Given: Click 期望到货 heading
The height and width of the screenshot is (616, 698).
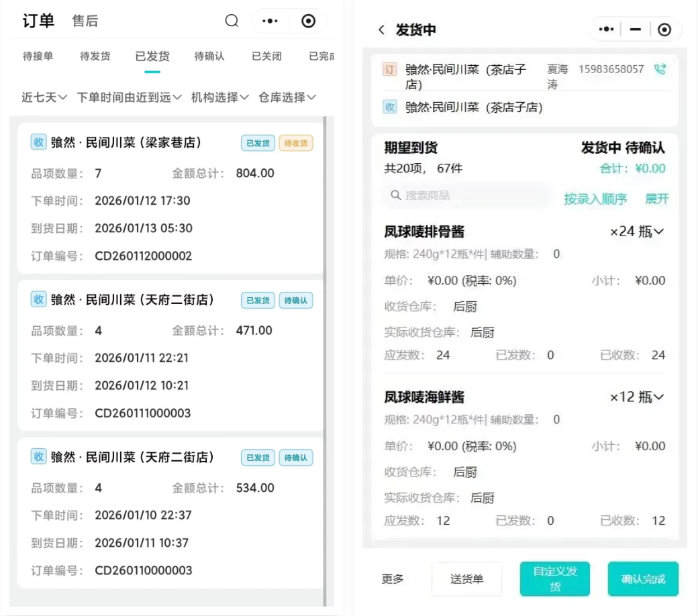Looking at the screenshot, I should click(x=411, y=148).
